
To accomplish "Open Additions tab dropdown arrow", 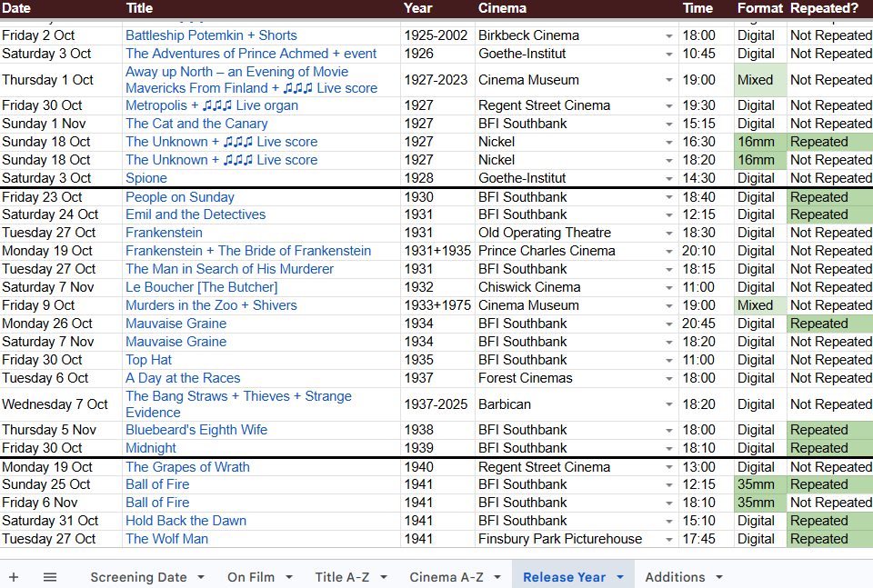I will [719, 577].
